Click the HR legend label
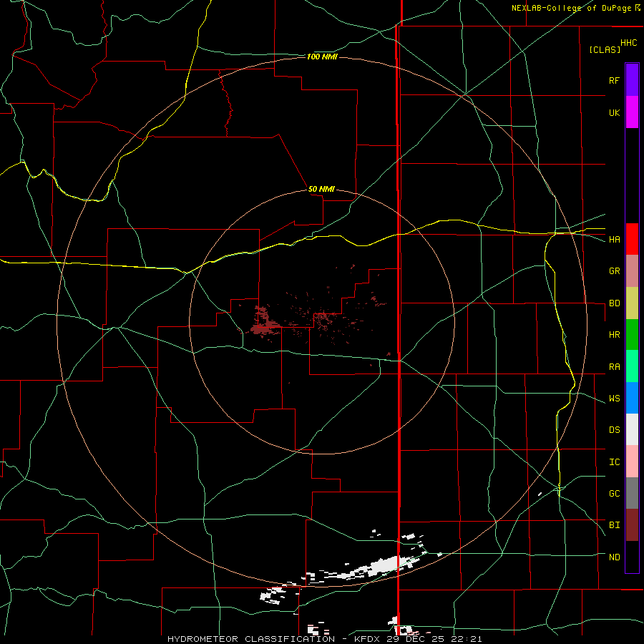The width and height of the screenshot is (644, 644). [614, 335]
